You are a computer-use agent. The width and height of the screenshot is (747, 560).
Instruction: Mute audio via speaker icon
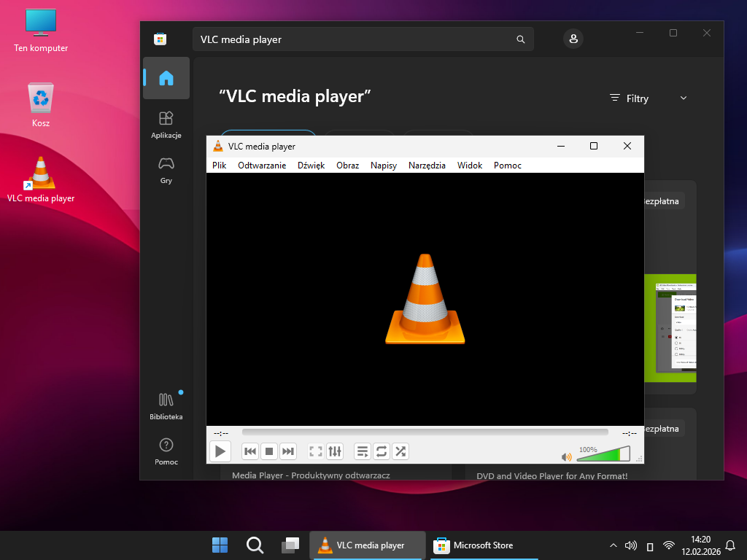coord(566,457)
